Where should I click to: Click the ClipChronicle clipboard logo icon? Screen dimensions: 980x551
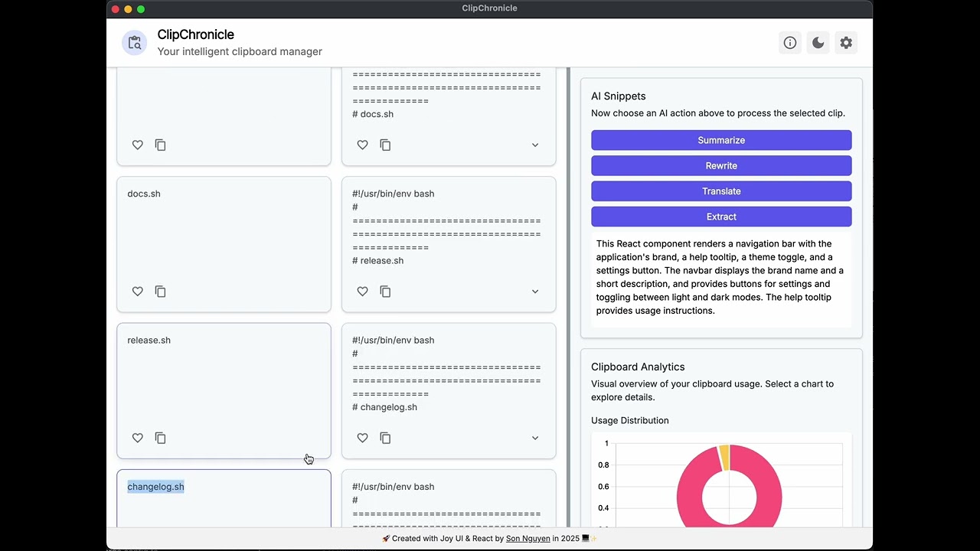pyautogui.click(x=135, y=43)
